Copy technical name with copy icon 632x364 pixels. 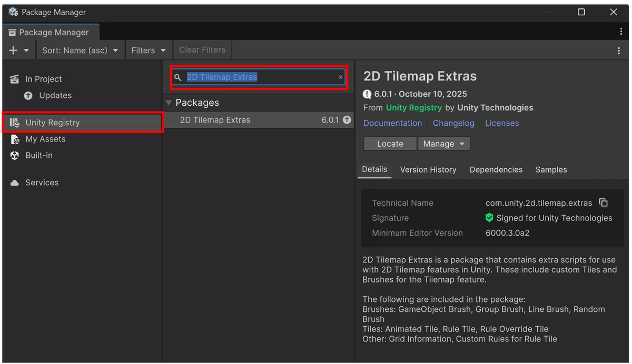tap(604, 203)
